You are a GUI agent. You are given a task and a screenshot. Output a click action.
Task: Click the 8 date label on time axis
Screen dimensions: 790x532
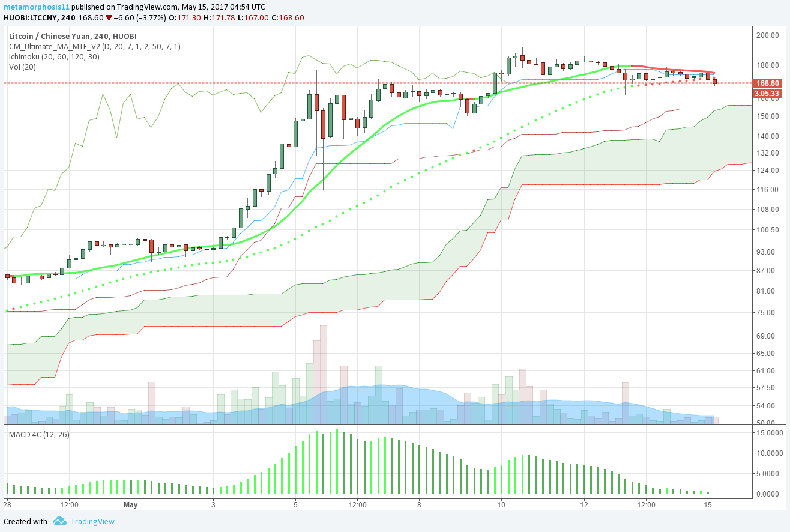419,505
